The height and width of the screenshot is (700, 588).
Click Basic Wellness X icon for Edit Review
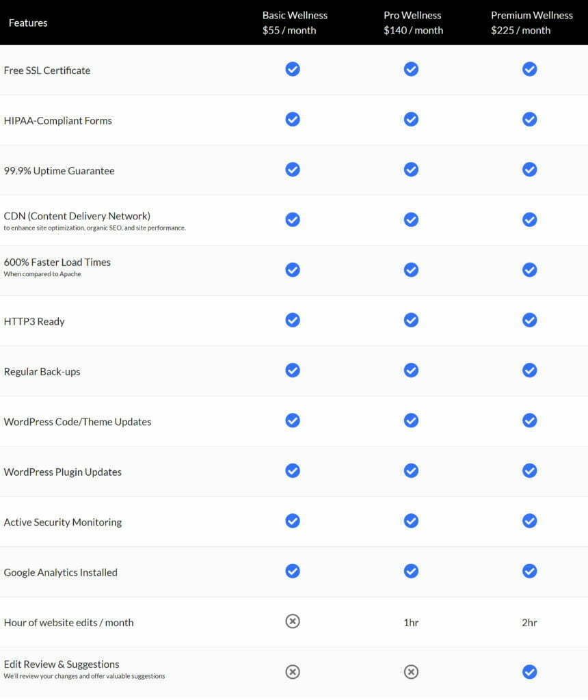[x=293, y=672]
